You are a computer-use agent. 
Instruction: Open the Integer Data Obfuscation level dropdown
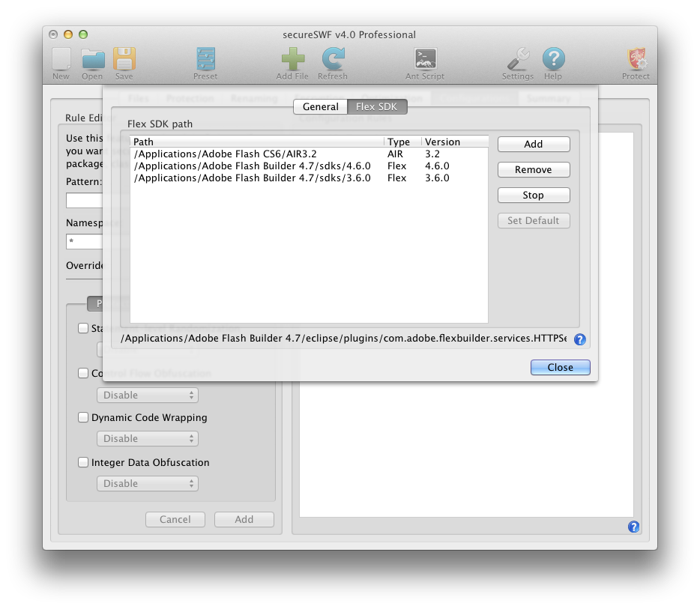tap(147, 484)
